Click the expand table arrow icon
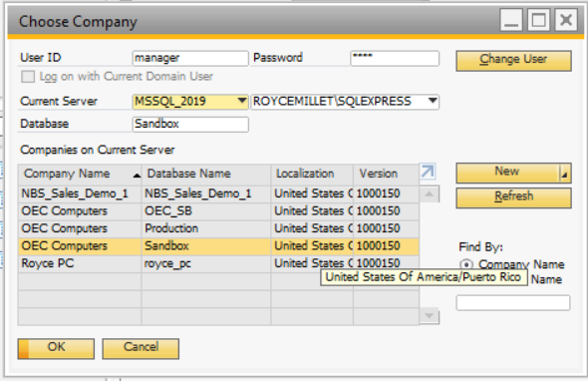588x381 pixels. (428, 172)
